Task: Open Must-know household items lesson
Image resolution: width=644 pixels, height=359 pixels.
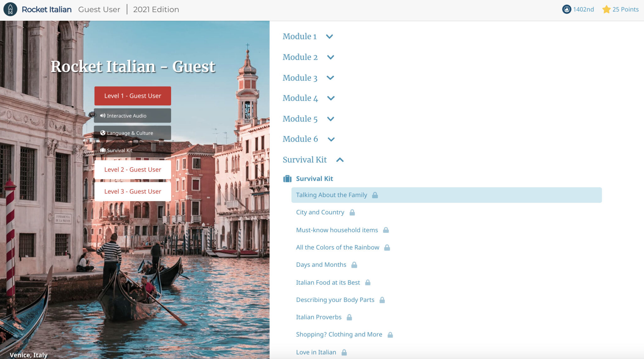Action: click(337, 230)
